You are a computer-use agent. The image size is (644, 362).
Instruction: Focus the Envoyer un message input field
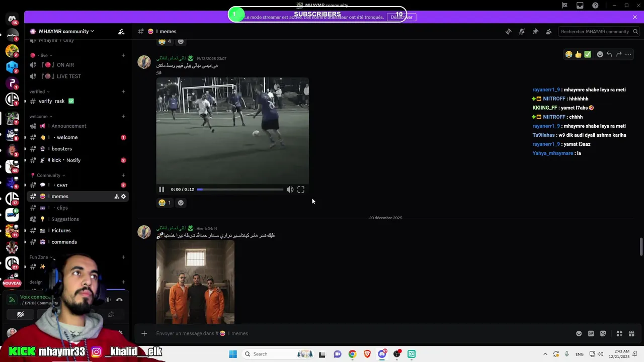[x=362, y=333]
